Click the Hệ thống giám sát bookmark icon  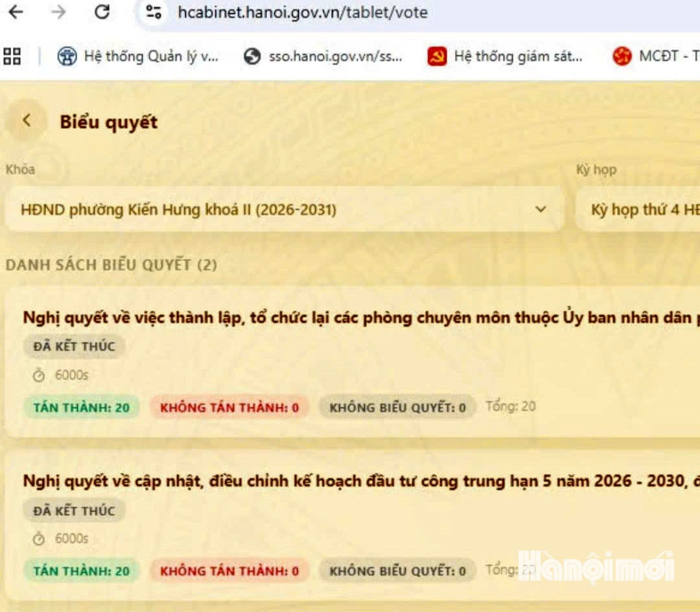[x=437, y=56]
